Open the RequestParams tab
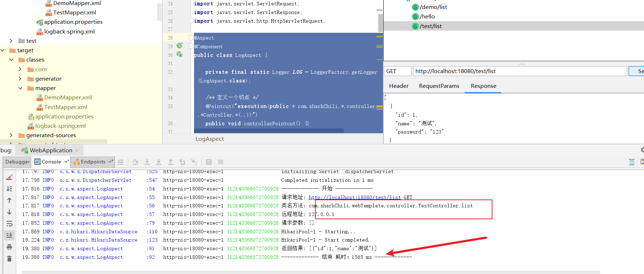The image size is (644, 274). [439, 86]
